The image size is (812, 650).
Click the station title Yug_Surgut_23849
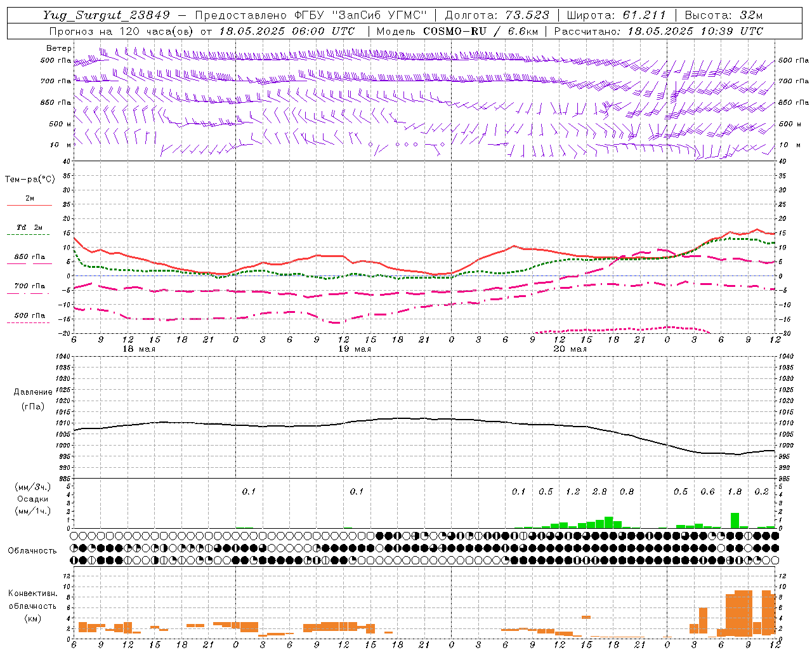[x=107, y=15]
